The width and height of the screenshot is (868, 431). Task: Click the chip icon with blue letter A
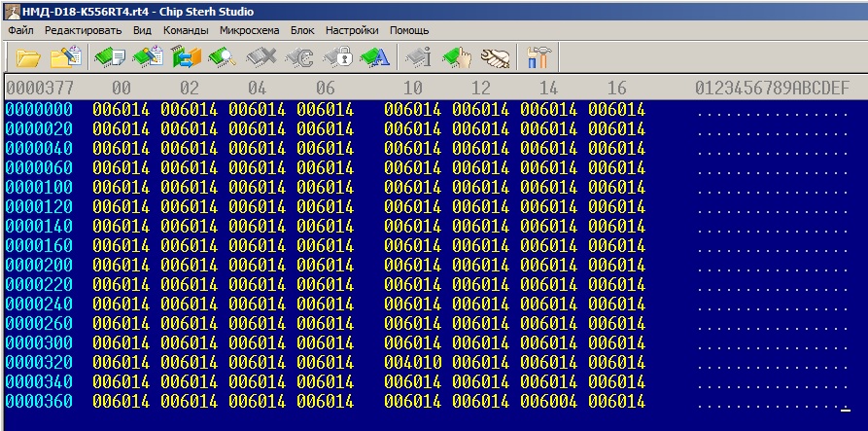pos(374,58)
